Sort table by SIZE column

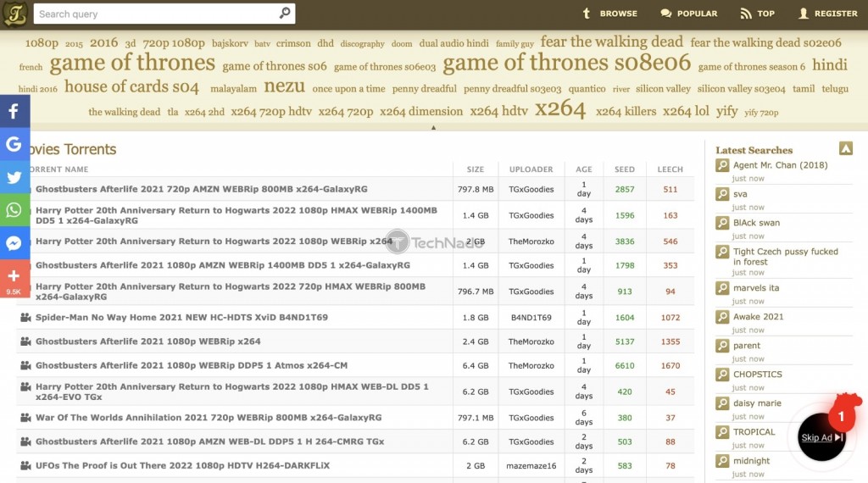475,169
